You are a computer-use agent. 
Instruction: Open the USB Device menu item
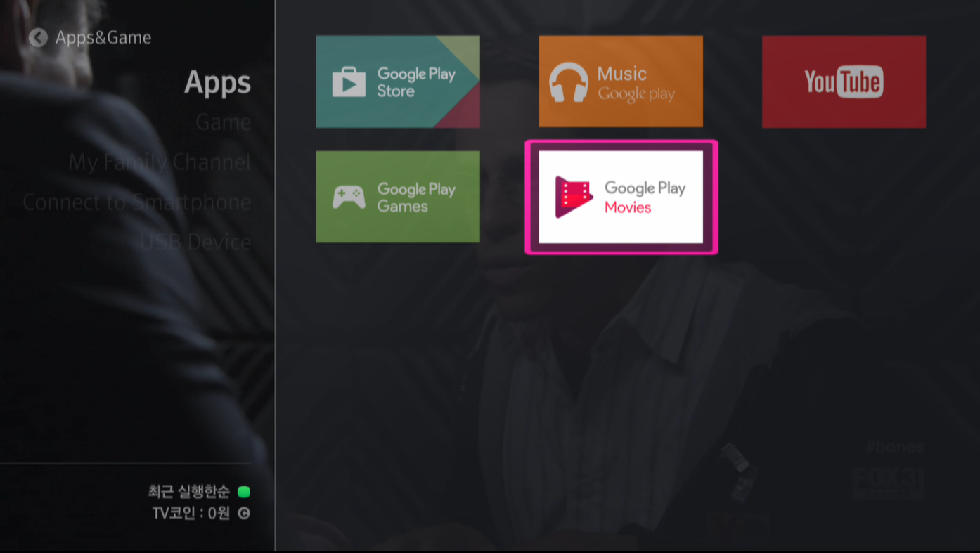(x=195, y=242)
